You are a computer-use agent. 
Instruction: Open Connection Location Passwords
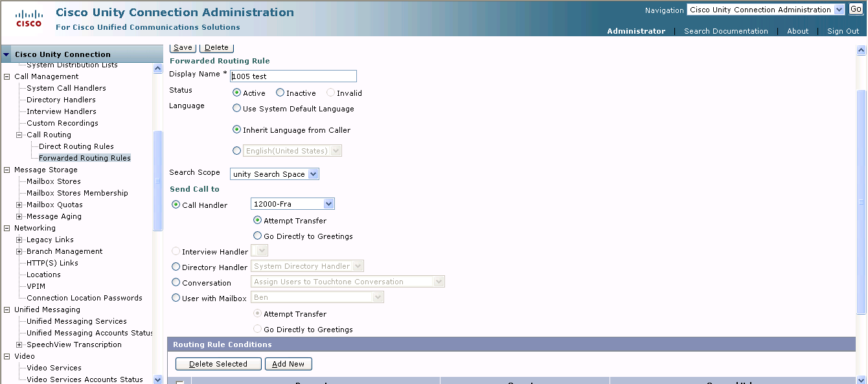(84, 298)
